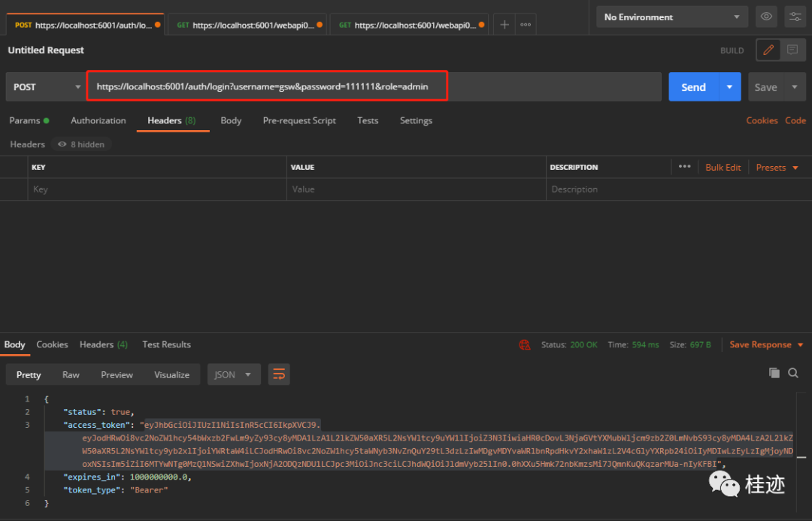
Task: Click the header Key input cell
Action: 157,189
